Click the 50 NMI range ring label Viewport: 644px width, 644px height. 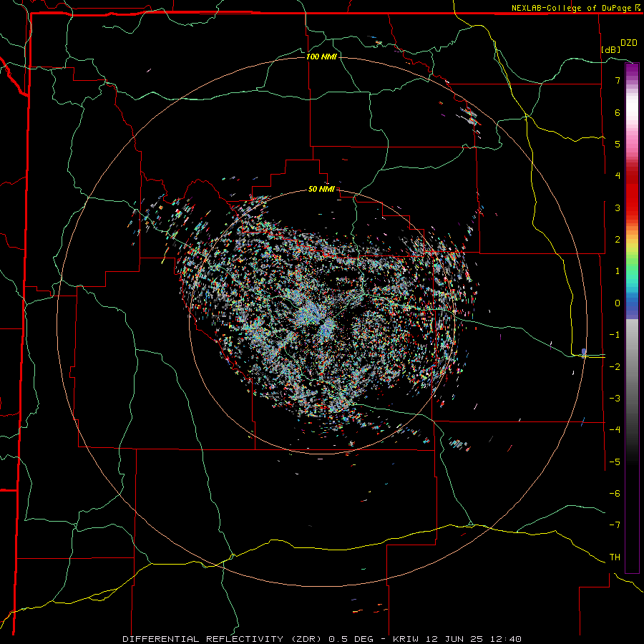click(x=321, y=190)
